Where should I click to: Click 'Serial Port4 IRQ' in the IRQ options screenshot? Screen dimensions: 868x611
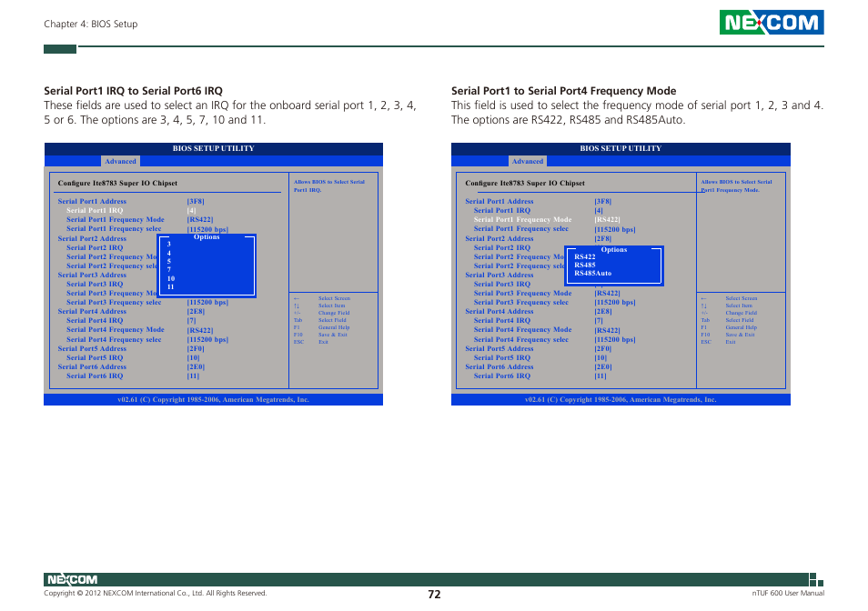[95, 320]
